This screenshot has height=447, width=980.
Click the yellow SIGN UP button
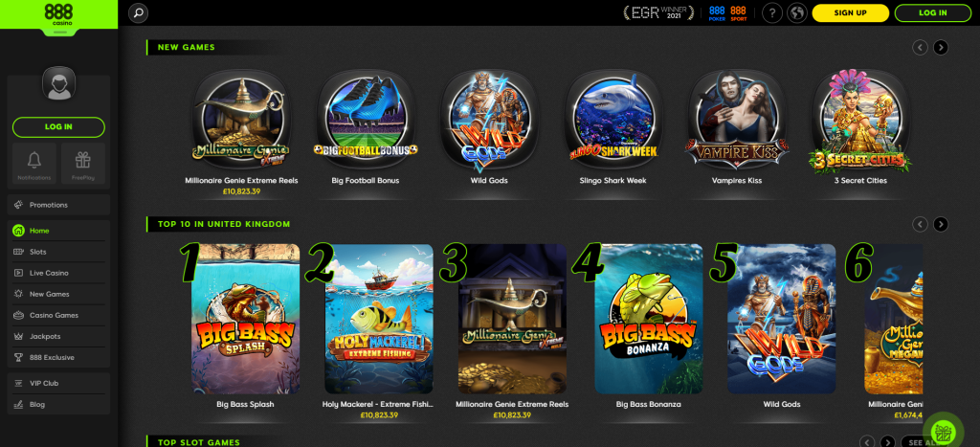(x=850, y=12)
